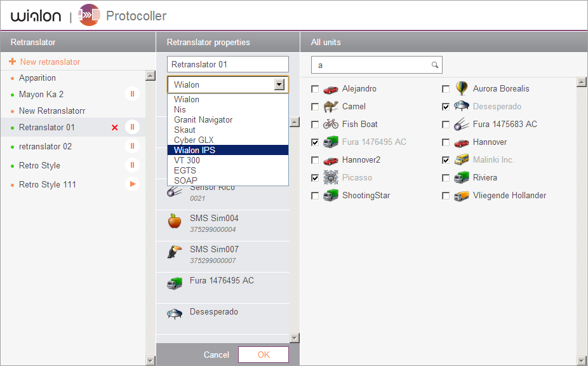
Task: Click the yellow bus icon for Malinki Inc.
Action: pos(461,159)
